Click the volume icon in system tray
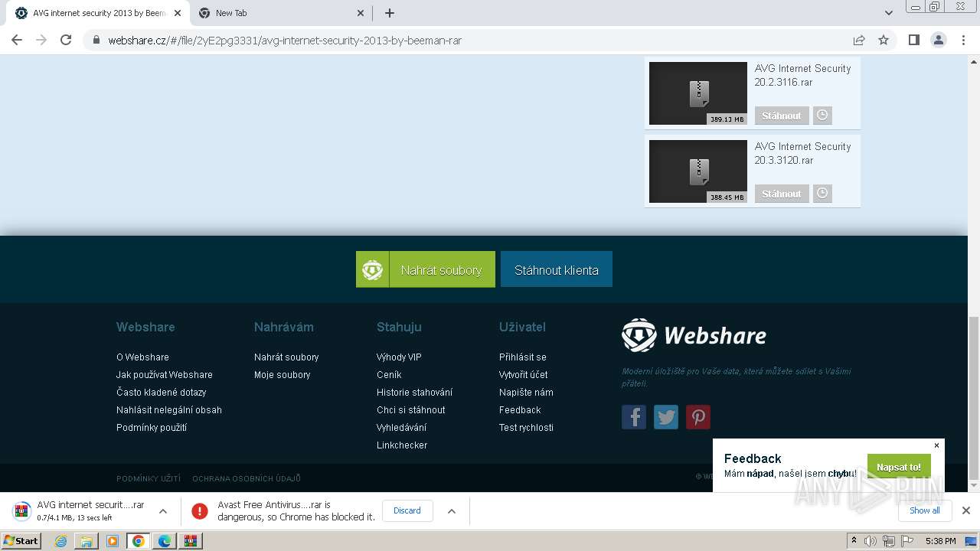Image resolution: width=980 pixels, height=551 pixels. click(871, 541)
